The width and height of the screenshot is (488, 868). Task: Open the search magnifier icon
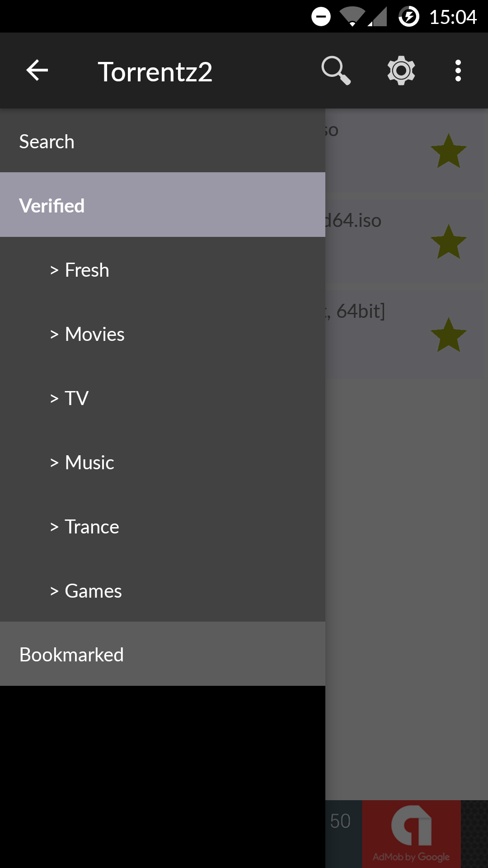tap(336, 71)
